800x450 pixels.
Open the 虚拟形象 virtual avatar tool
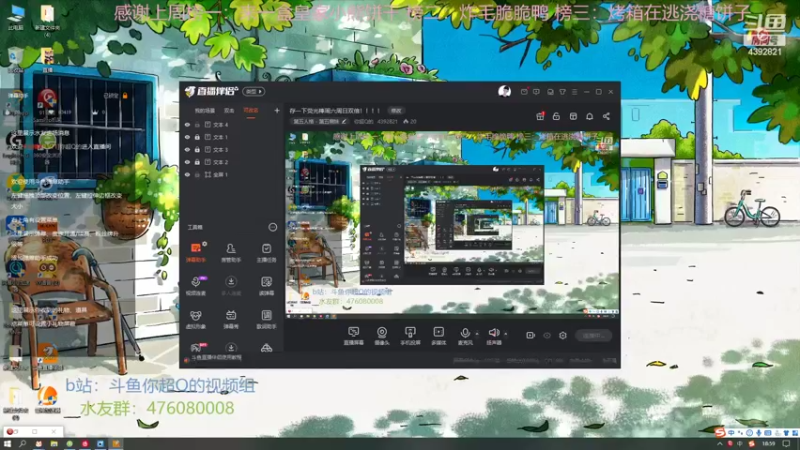196,319
